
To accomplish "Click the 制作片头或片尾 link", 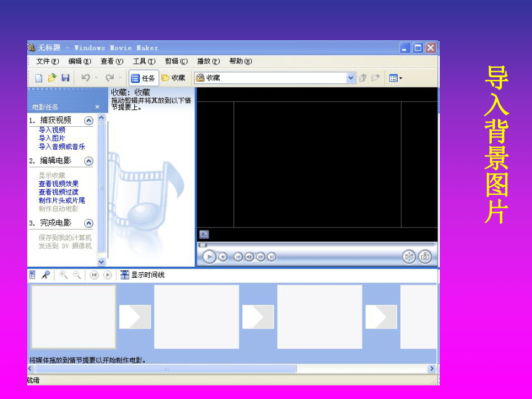I will [x=62, y=200].
